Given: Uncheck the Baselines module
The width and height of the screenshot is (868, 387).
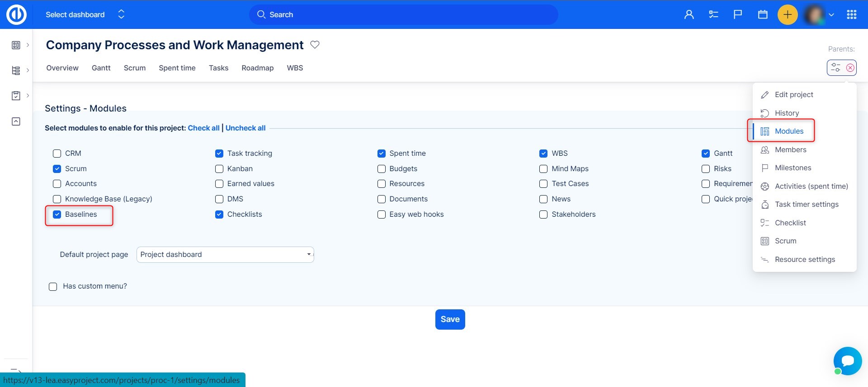Looking at the screenshot, I should [57, 214].
